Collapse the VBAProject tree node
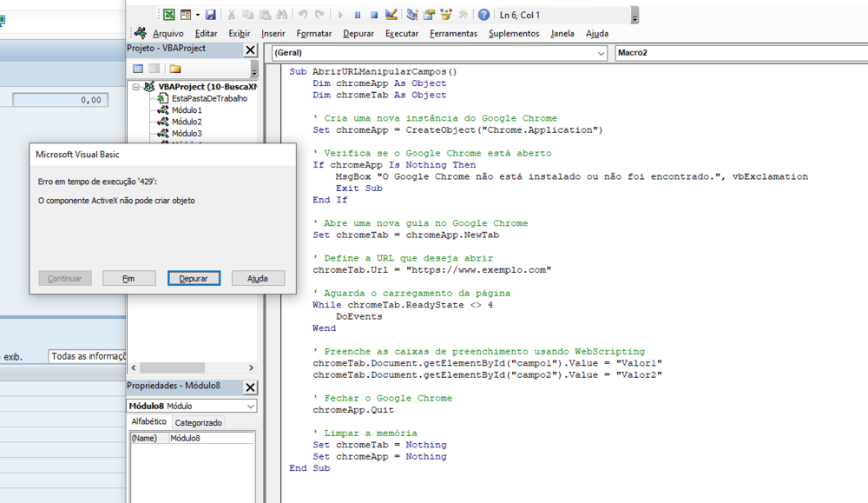 (x=136, y=87)
